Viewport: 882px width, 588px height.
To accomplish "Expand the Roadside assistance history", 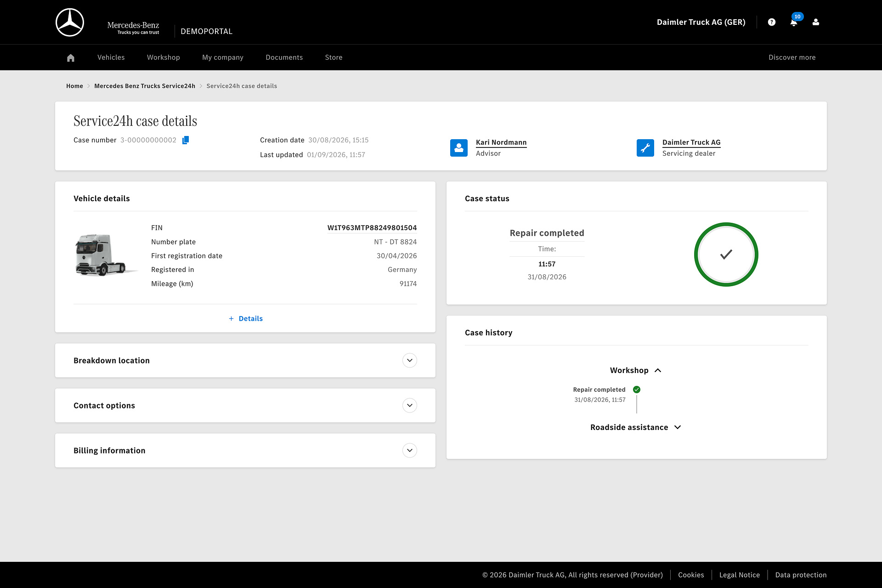I will click(x=636, y=427).
